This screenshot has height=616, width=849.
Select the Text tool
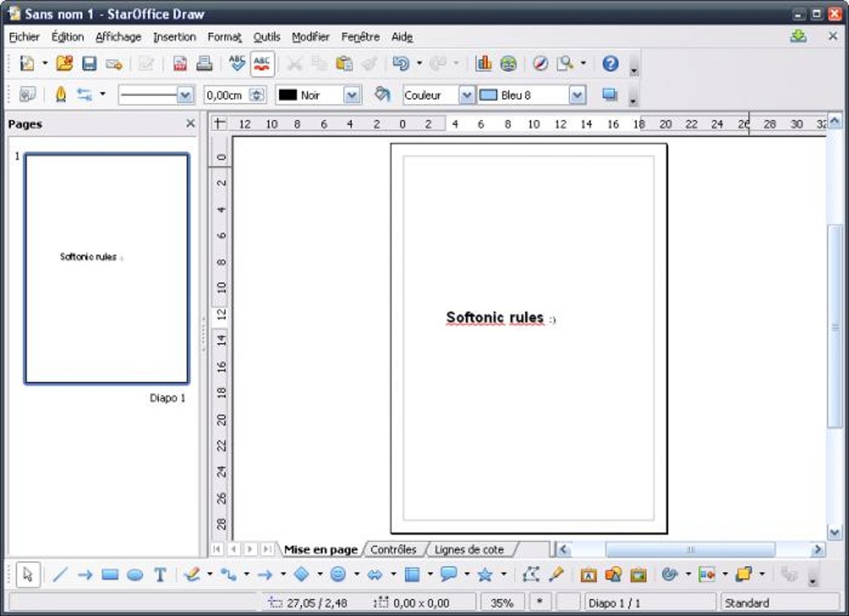tap(160, 574)
